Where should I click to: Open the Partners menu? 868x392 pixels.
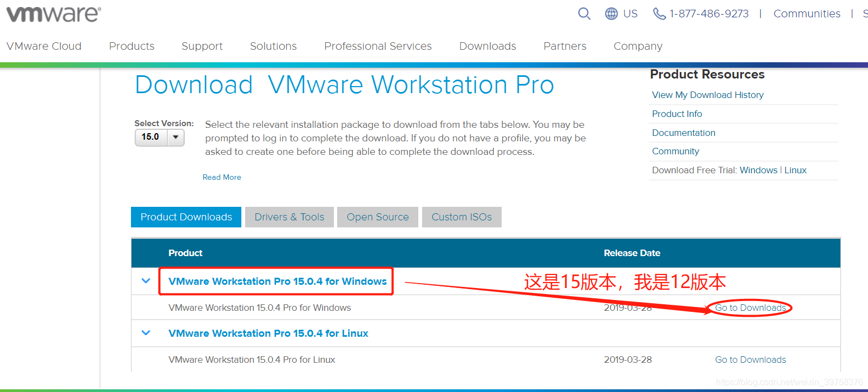(x=565, y=46)
